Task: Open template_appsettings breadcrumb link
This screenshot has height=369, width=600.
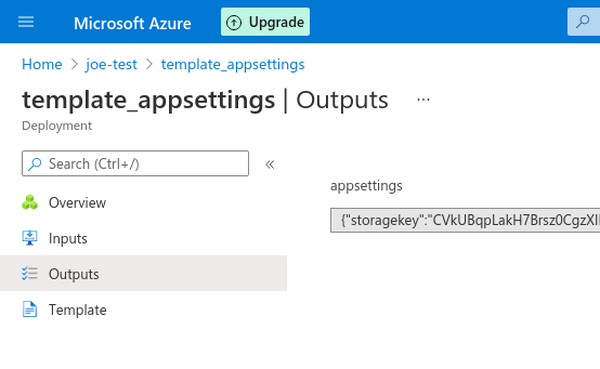Action: 233,64
